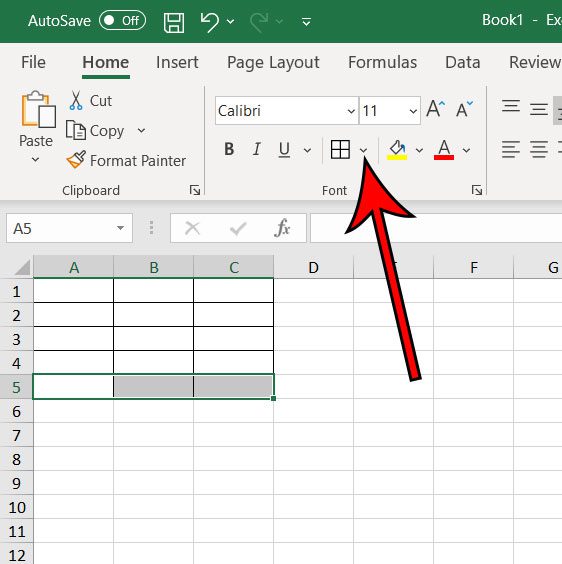Open the Borders dropdown arrow

coord(364,150)
